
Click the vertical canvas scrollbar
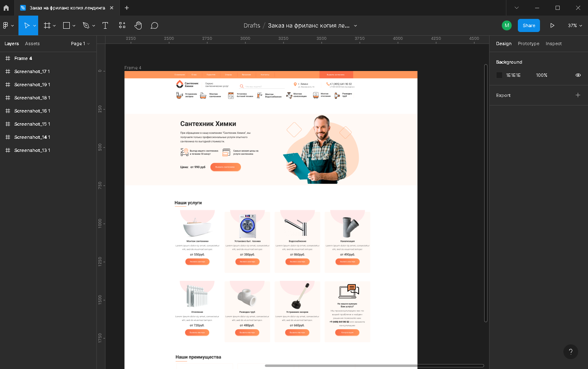(x=486, y=193)
